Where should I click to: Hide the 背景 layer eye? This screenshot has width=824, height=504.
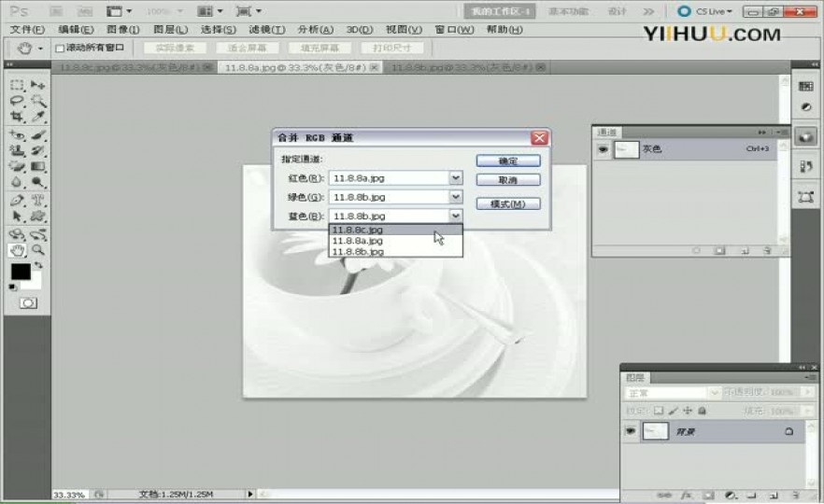630,431
